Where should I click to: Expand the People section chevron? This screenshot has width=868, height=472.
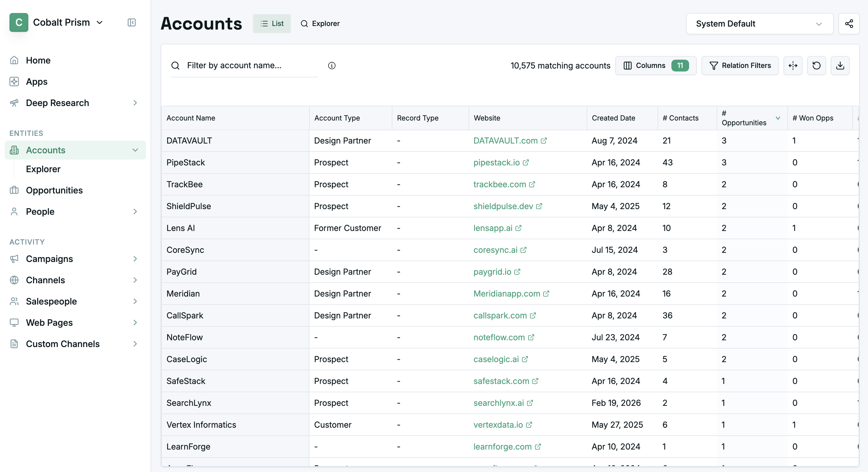(135, 211)
